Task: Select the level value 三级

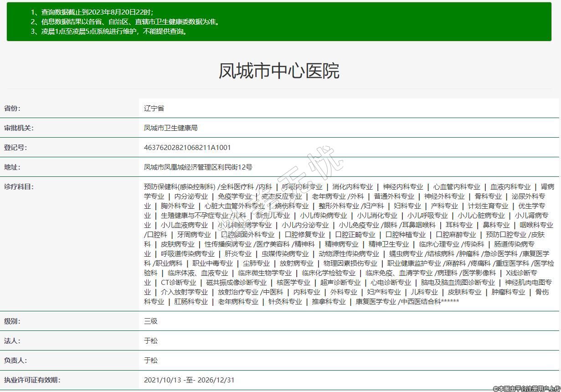Action: (150, 321)
